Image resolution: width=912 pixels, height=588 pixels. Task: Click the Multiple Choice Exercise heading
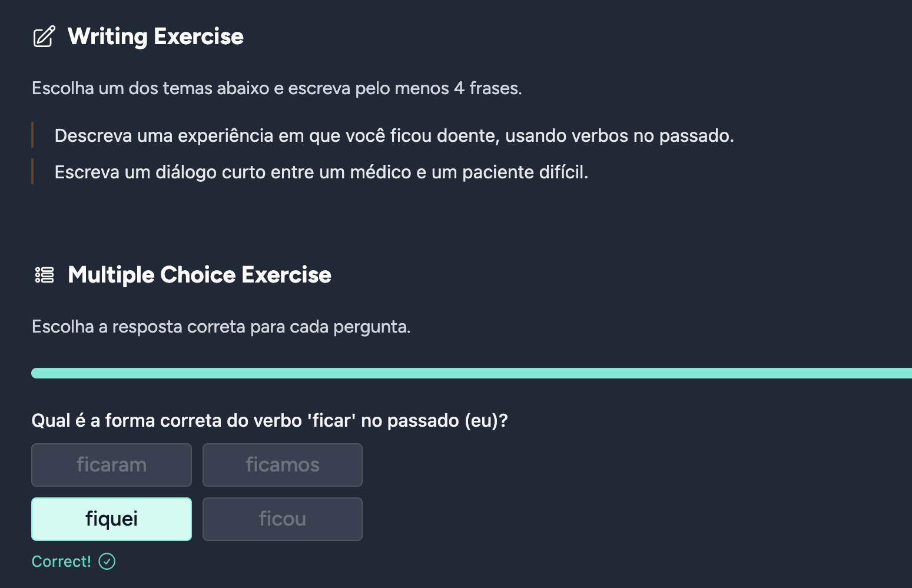[x=199, y=274]
